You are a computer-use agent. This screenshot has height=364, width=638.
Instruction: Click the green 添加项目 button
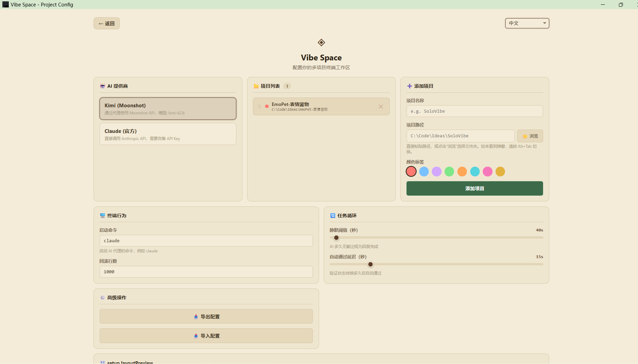[x=475, y=189]
